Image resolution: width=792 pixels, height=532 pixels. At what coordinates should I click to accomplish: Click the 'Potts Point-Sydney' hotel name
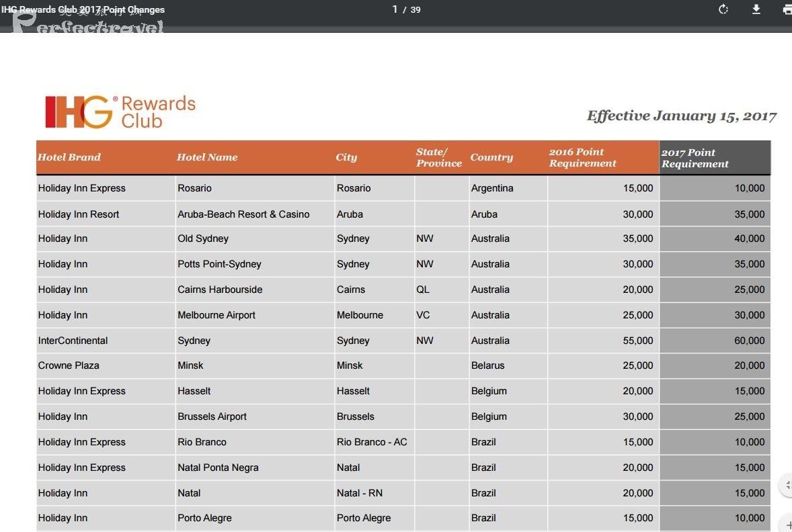click(219, 264)
